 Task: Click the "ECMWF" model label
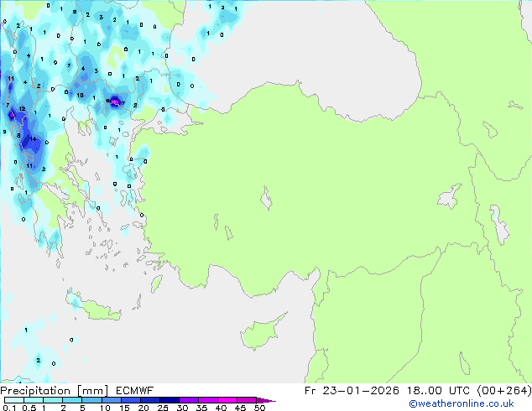click(134, 391)
